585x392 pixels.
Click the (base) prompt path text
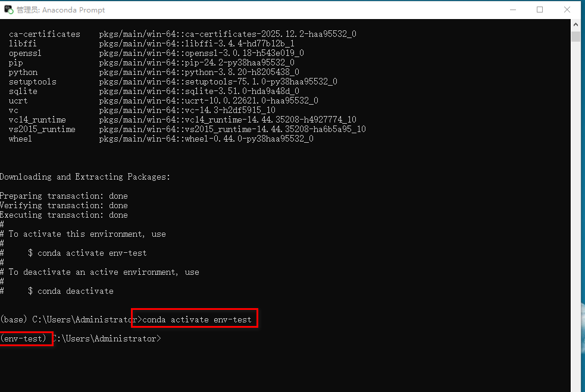pos(71,319)
